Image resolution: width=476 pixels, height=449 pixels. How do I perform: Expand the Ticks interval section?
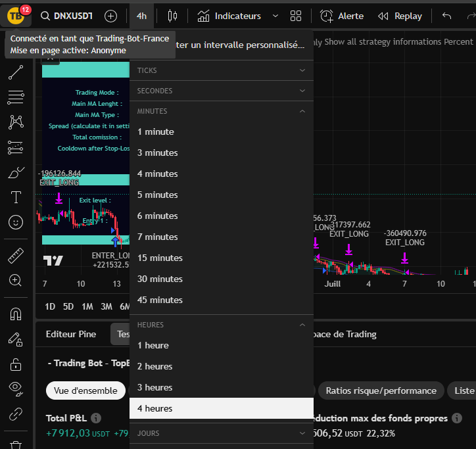302,70
